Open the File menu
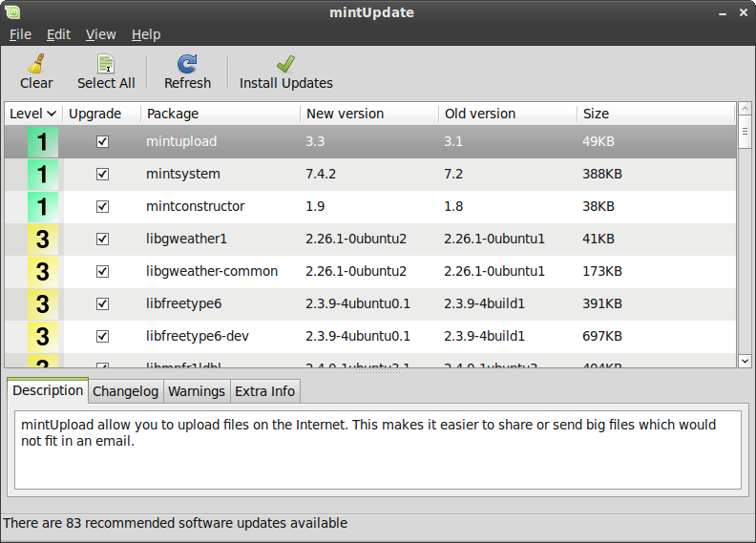The height and width of the screenshot is (543, 756). [20, 34]
